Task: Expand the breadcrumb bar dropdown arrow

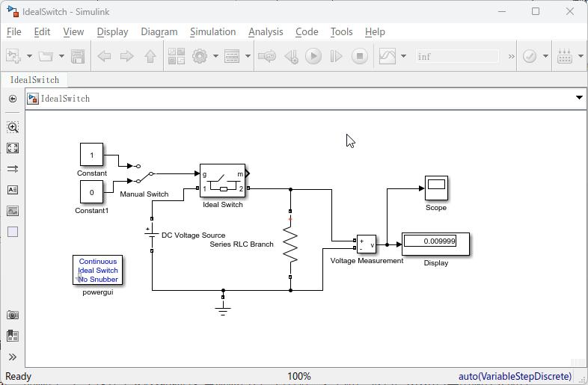Action: point(579,98)
